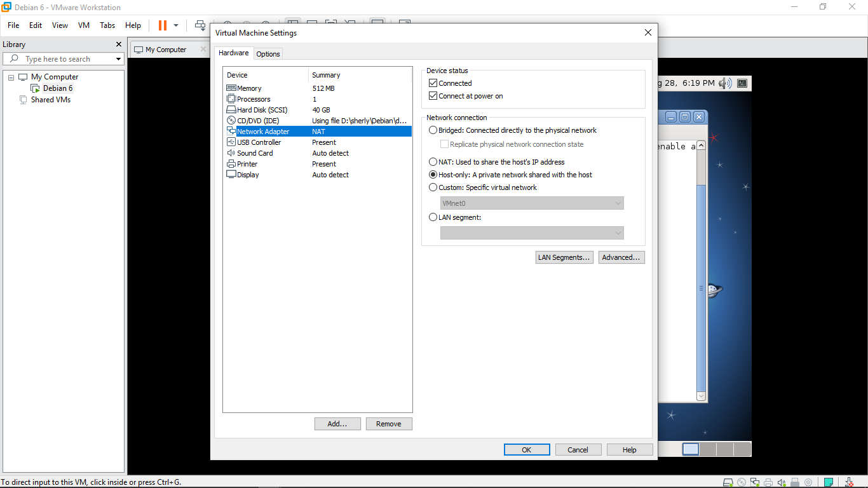868x488 pixels.
Task: Close the Library panel with its X
Action: tap(118, 44)
